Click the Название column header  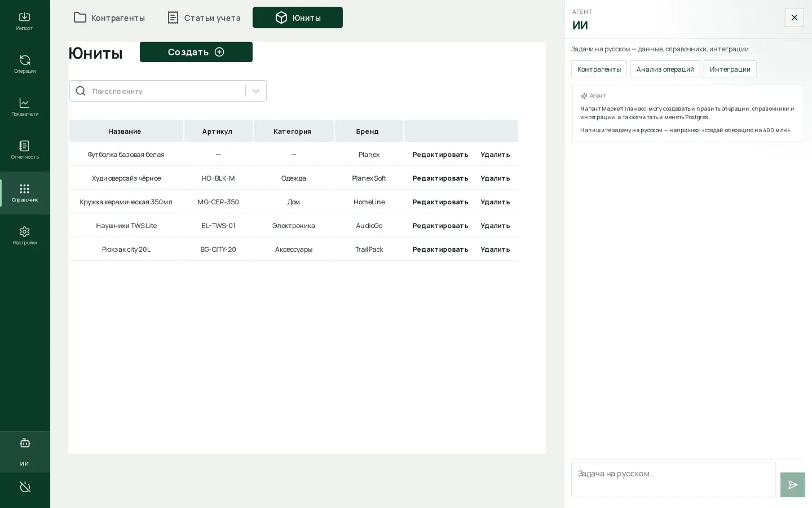126,131
